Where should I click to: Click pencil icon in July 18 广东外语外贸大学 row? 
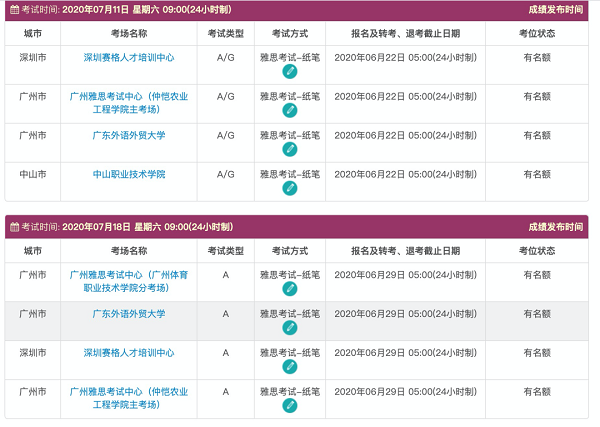290,328
